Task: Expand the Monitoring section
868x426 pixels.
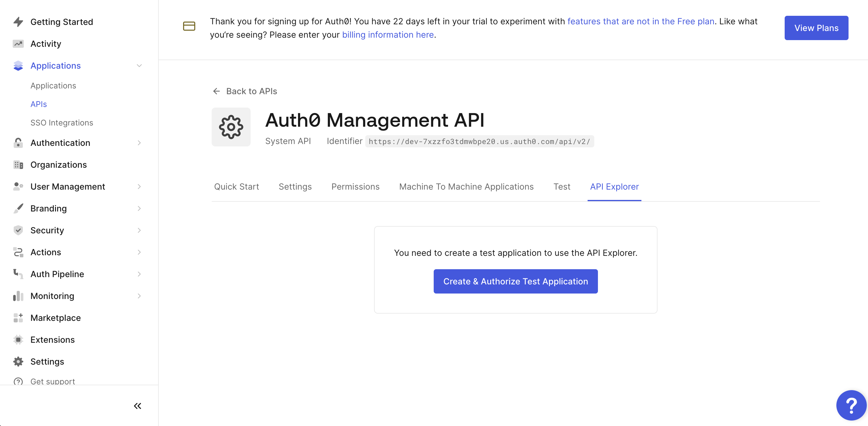Action: pos(139,296)
